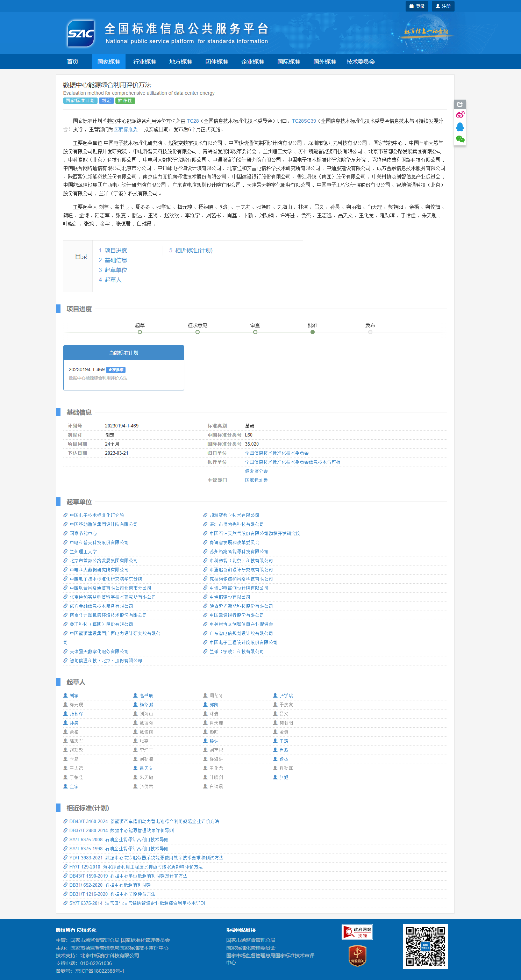
Task: Share page via QQ penguin icon
Action: point(460,127)
